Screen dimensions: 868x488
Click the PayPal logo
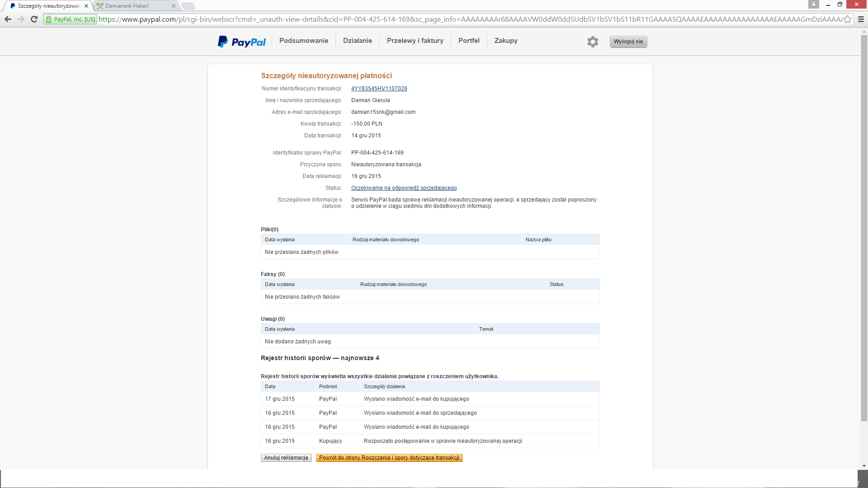tap(242, 42)
